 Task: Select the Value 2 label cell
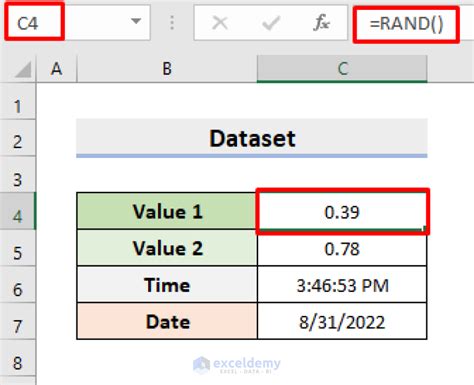click(x=167, y=248)
